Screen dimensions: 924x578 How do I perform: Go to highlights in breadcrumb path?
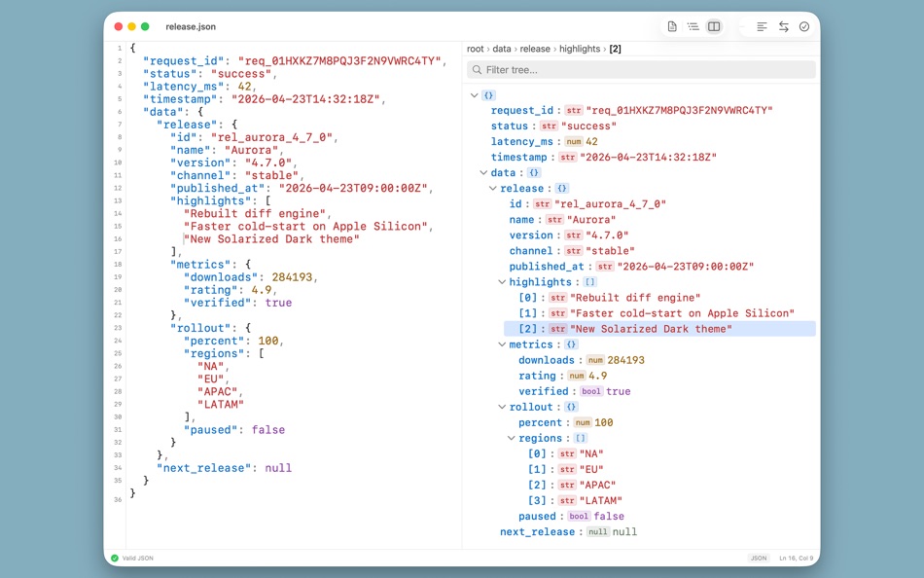pos(580,49)
